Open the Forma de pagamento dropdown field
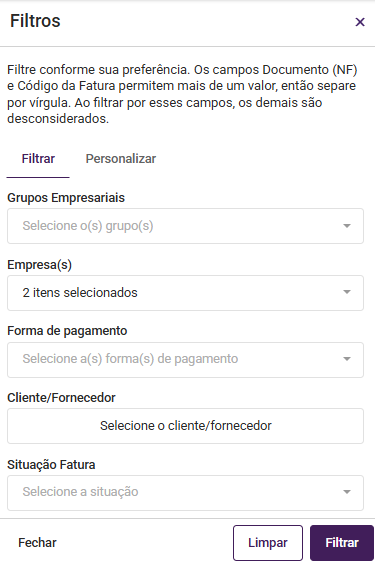375x567 pixels. pyautogui.click(x=185, y=359)
